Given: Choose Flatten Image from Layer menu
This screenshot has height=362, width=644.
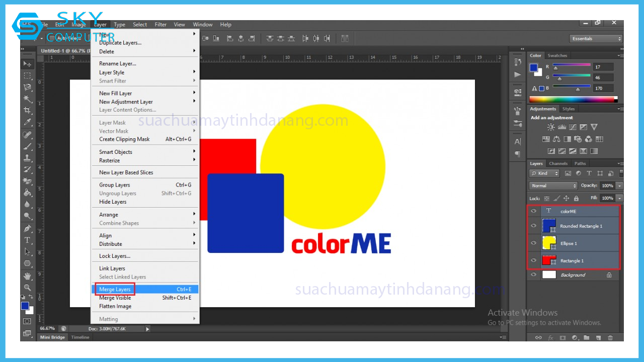Looking at the screenshot, I should click(115, 306).
